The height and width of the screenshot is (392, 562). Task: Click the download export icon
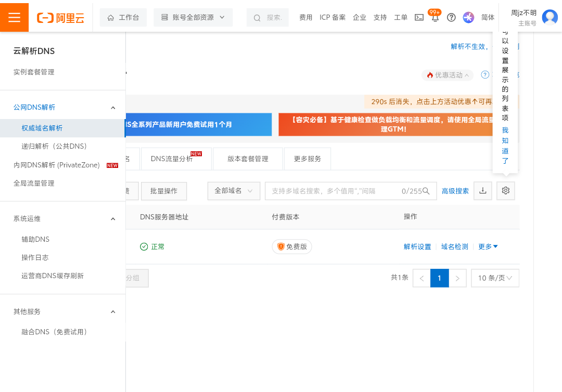coord(482,191)
